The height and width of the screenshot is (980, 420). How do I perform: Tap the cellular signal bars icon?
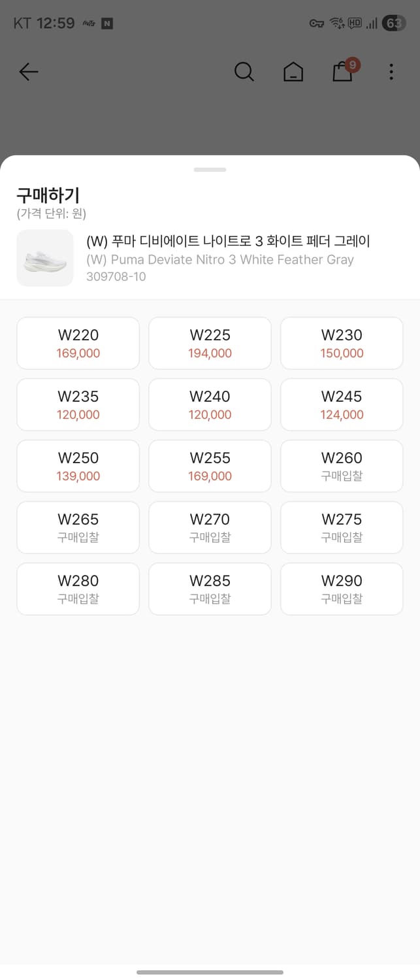371,22
